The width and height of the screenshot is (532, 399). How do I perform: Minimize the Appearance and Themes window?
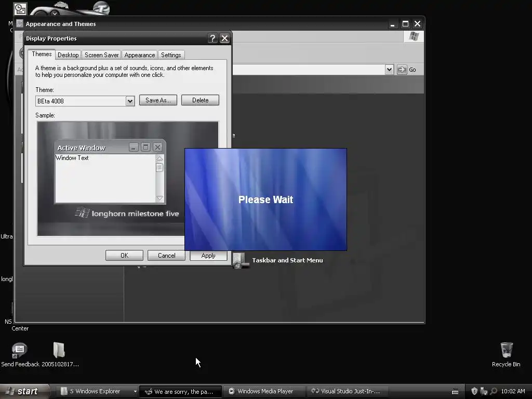click(x=393, y=24)
